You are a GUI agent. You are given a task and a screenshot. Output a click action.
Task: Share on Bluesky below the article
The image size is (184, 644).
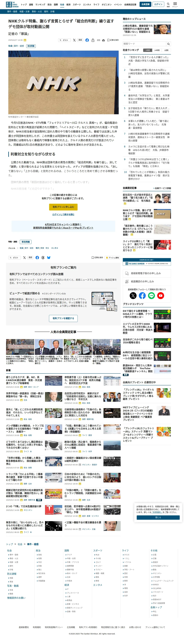tap(49, 257)
